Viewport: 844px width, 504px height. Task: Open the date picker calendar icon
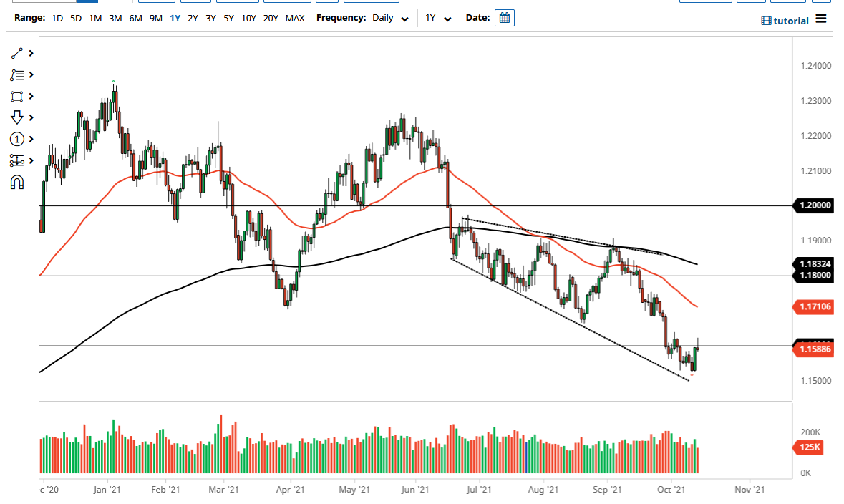[504, 18]
